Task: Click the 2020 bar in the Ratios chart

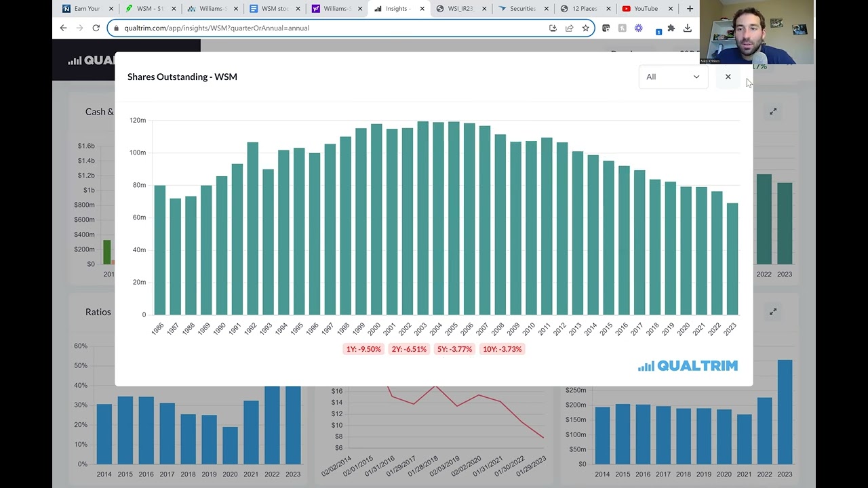Action: click(231, 445)
